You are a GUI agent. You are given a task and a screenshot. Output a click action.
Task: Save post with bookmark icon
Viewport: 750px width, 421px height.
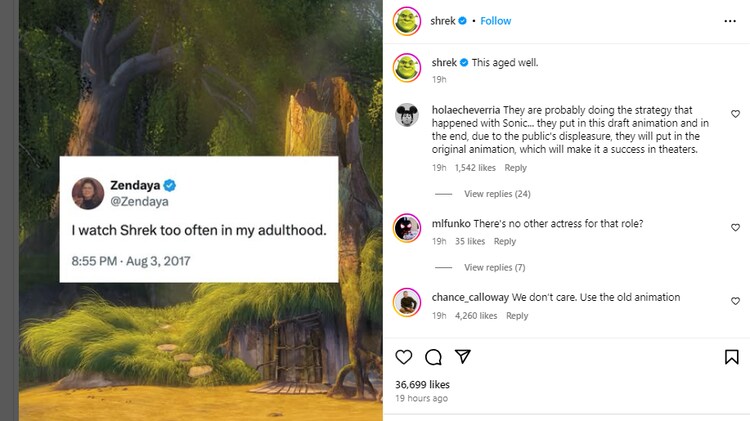(731, 357)
